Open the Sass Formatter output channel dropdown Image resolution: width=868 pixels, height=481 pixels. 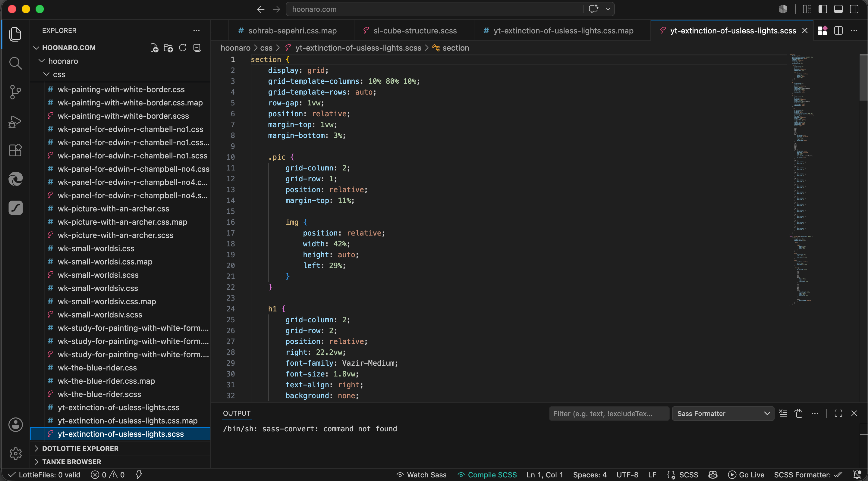tap(723, 413)
